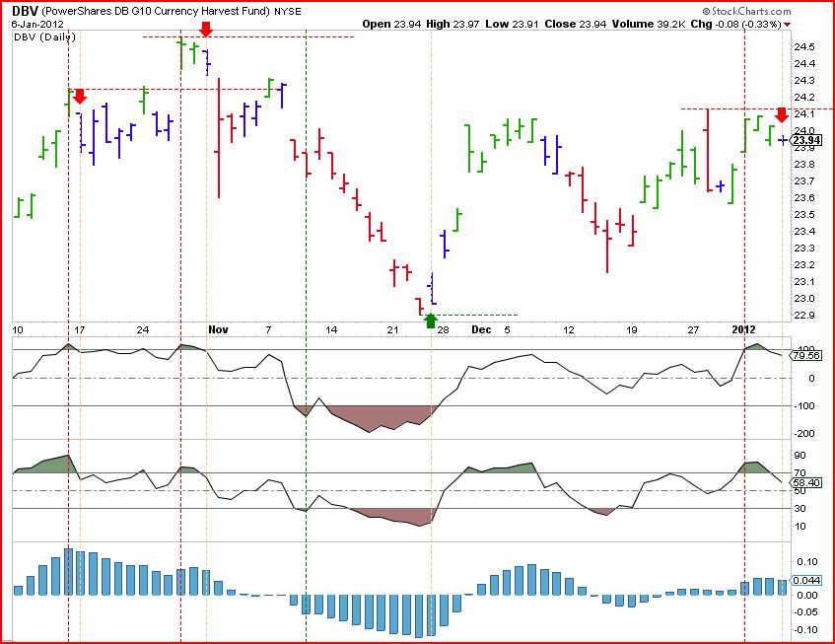This screenshot has height=644, width=835.
Task: Click the small red triangle after Chg value
Action: pyautogui.click(x=787, y=25)
